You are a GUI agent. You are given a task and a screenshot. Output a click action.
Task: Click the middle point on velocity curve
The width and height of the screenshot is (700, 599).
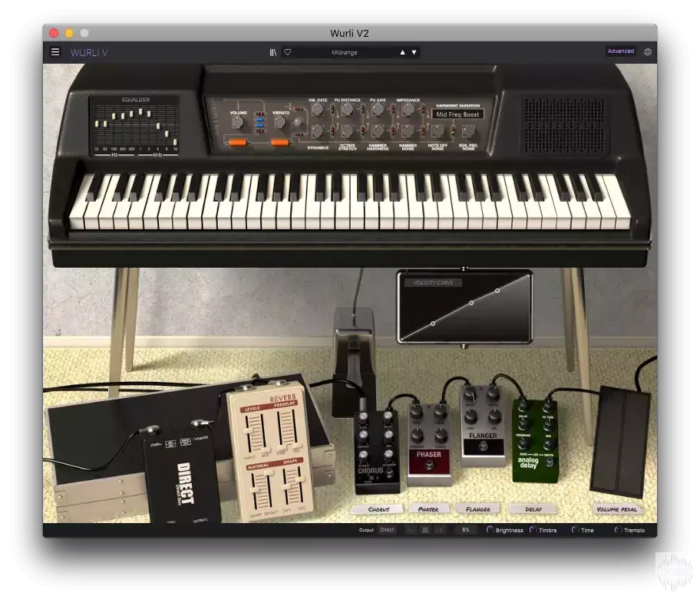point(471,303)
